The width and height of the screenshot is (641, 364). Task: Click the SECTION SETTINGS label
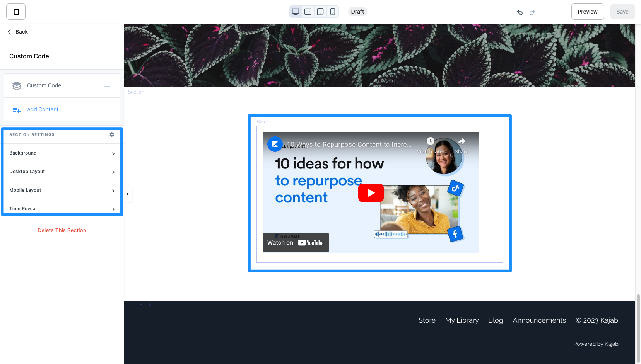coord(32,135)
